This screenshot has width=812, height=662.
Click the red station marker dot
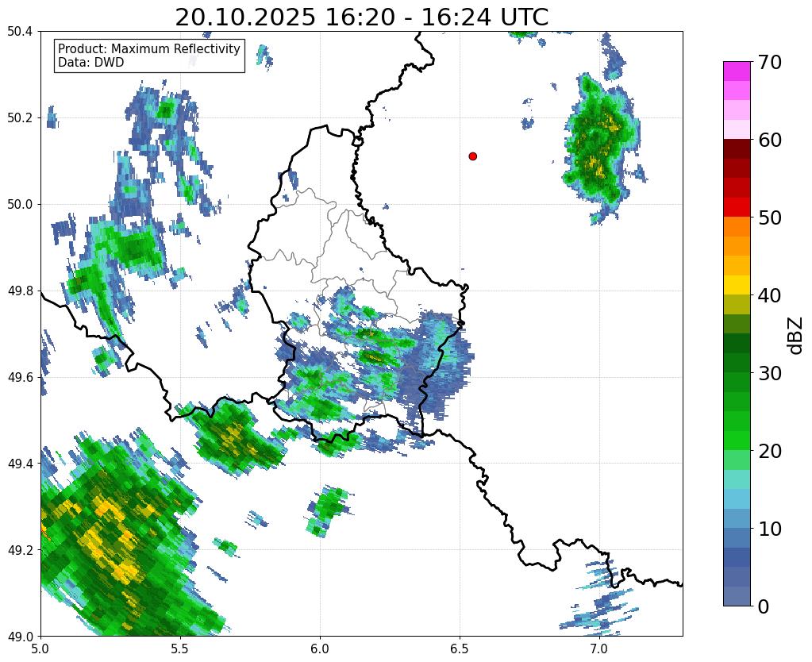tap(472, 156)
